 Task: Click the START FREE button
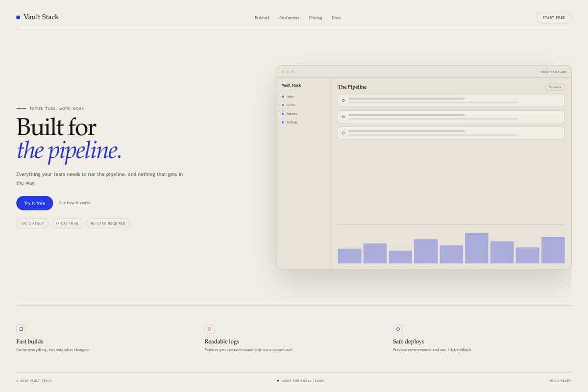(x=554, y=18)
